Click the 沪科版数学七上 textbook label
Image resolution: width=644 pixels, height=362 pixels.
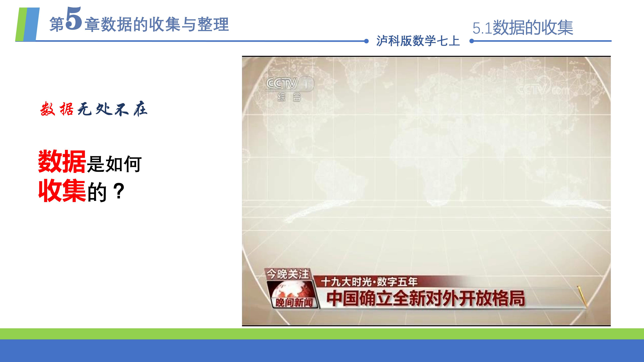(x=418, y=41)
